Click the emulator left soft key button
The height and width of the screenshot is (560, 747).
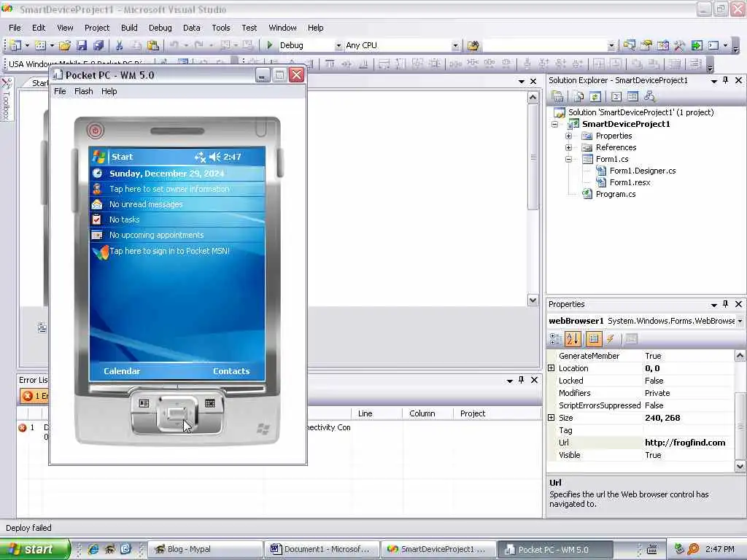pyautogui.click(x=144, y=403)
